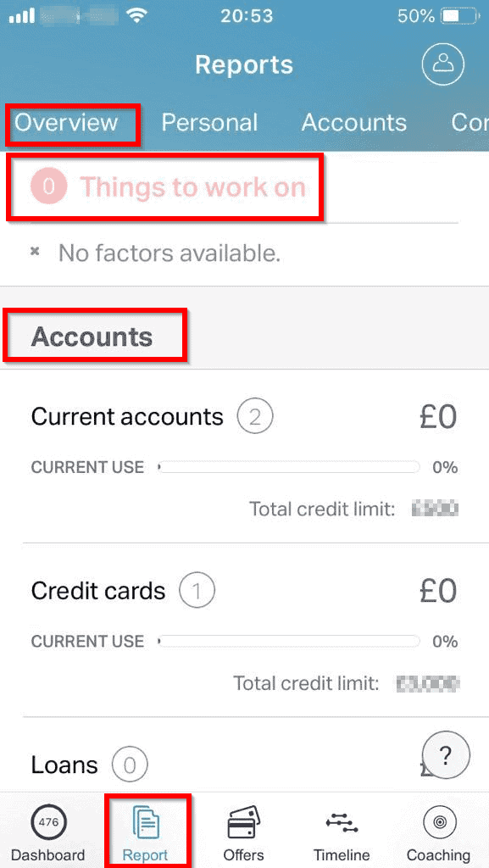Open the Coaching target icon
Viewport: 489px width, 868px height.
click(439, 822)
